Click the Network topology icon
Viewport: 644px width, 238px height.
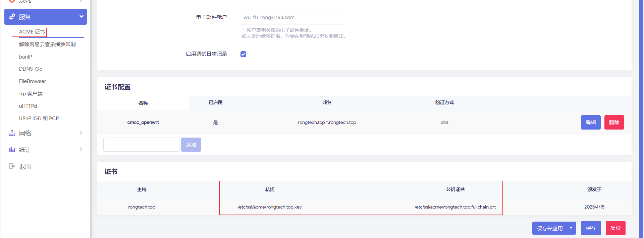(x=12, y=133)
